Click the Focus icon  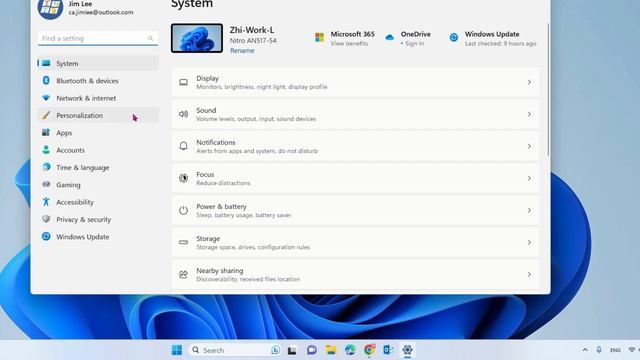[183, 178]
